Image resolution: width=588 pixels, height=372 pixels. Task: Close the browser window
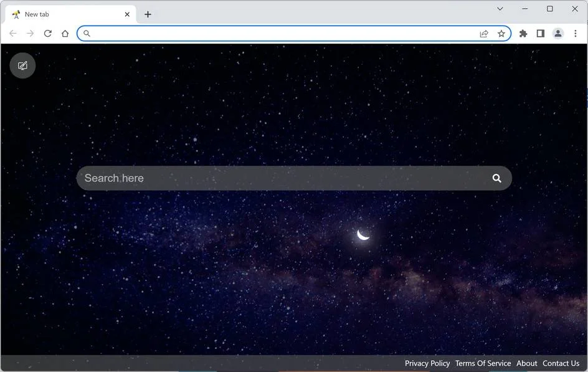tap(574, 9)
